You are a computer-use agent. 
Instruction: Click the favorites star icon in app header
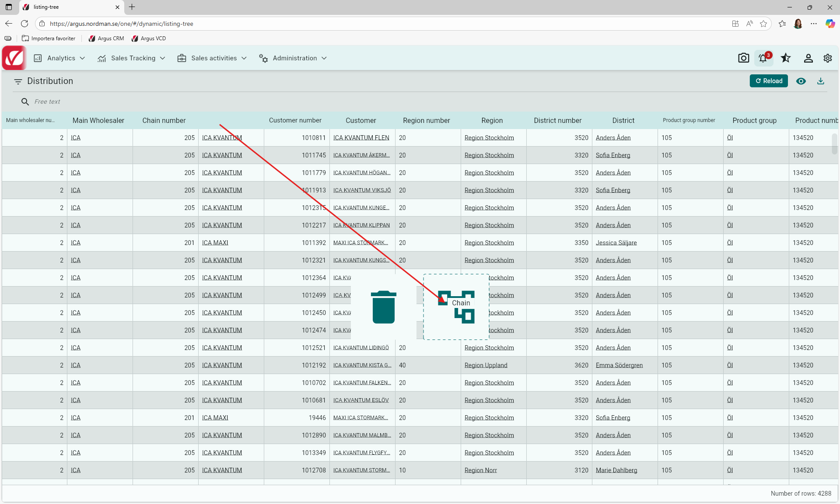pyautogui.click(x=786, y=58)
